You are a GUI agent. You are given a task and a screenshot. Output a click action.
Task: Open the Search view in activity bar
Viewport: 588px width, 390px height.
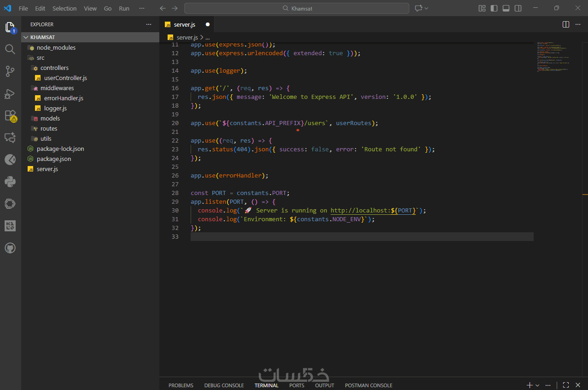pyautogui.click(x=10, y=49)
